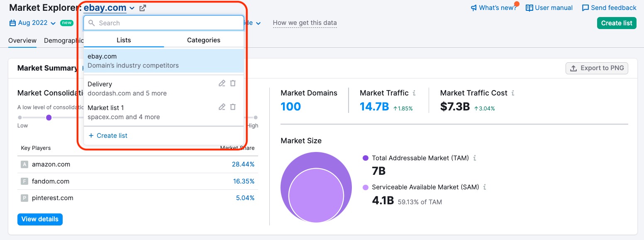Click the 5.04% market share value
Viewport: 644px width, 240px height.
pyautogui.click(x=245, y=198)
